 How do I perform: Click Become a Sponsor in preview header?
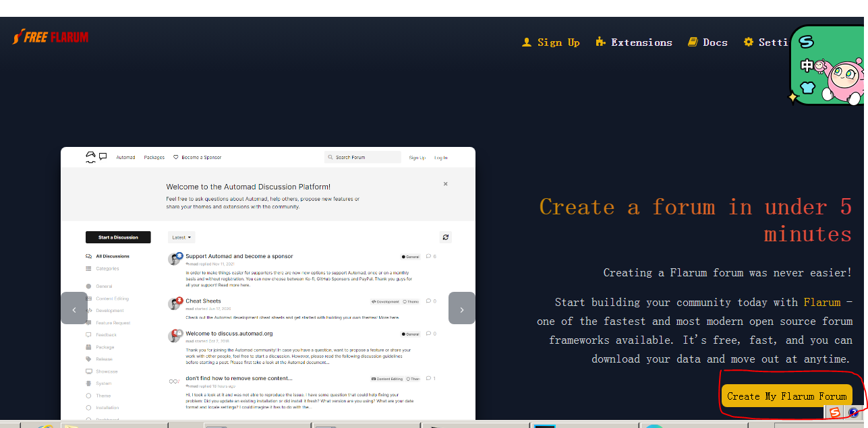click(198, 157)
